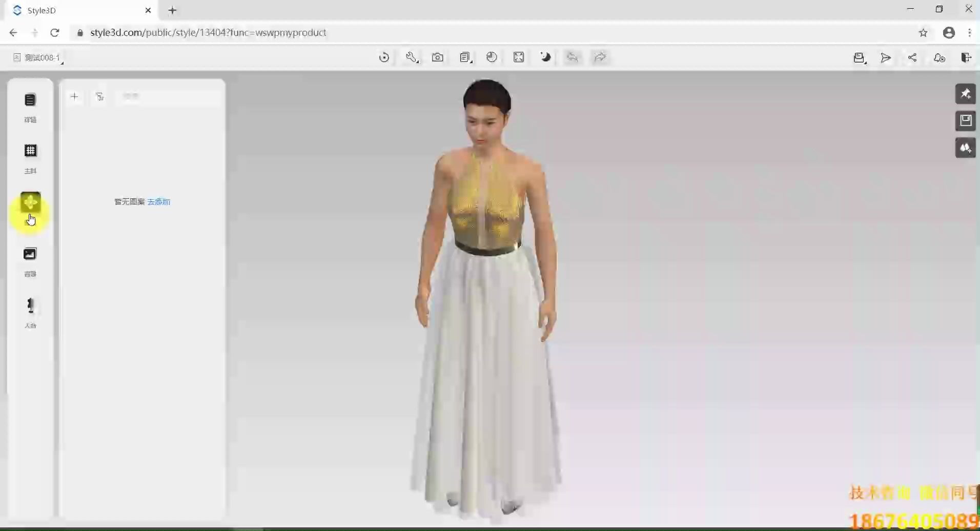Click the fullscreen fit icon
980x531 pixels.
[x=519, y=57]
